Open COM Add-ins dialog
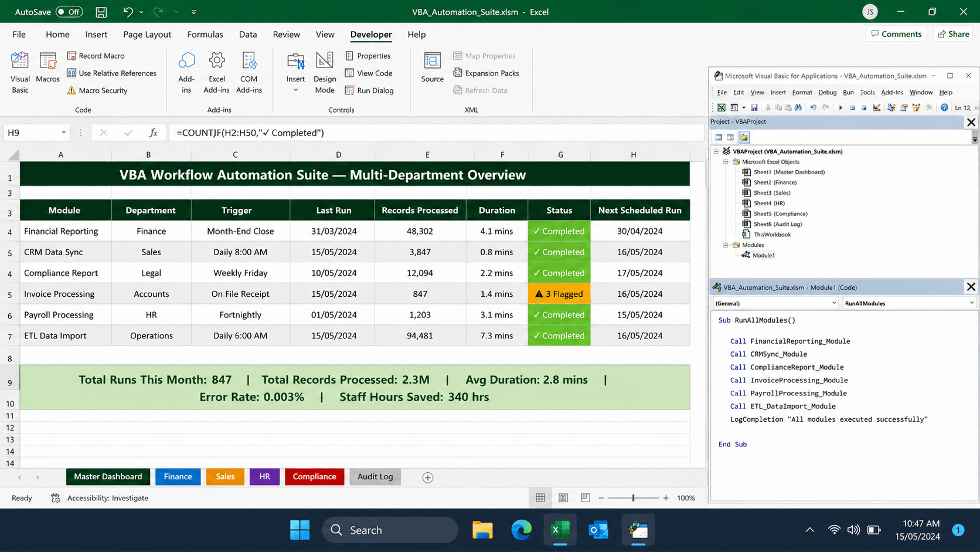This screenshot has width=980, height=552. coord(249,73)
